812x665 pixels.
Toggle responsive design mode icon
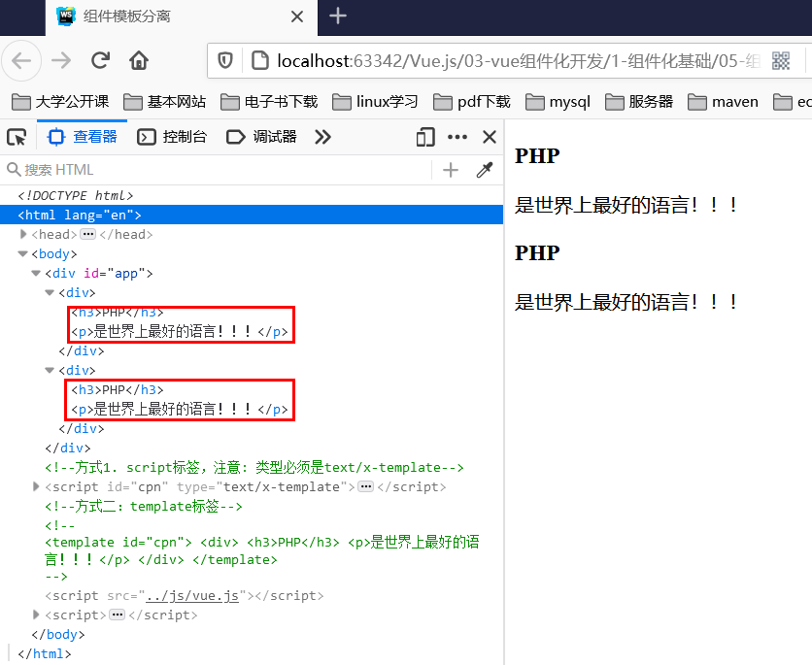click(x=425, y=137)
